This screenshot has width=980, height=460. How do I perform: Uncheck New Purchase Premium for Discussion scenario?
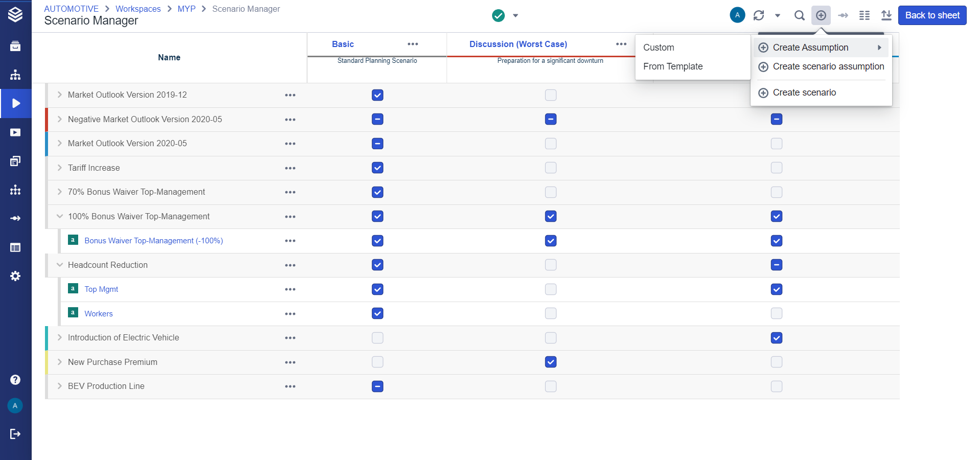pos(551,362)
